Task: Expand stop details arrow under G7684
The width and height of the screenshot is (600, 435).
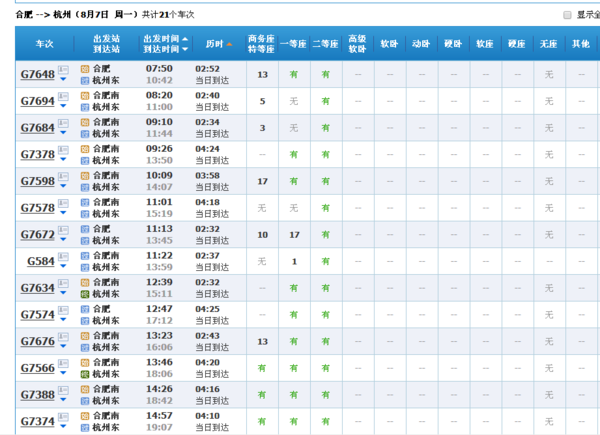Action: (x=63, y=133)
